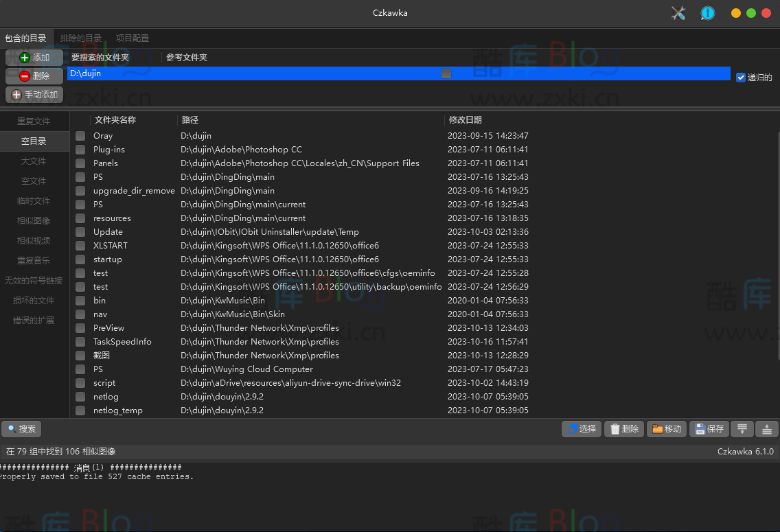780x532 pixels.
Task: Click the folder 移动 move button
Action: click(666, 429)
